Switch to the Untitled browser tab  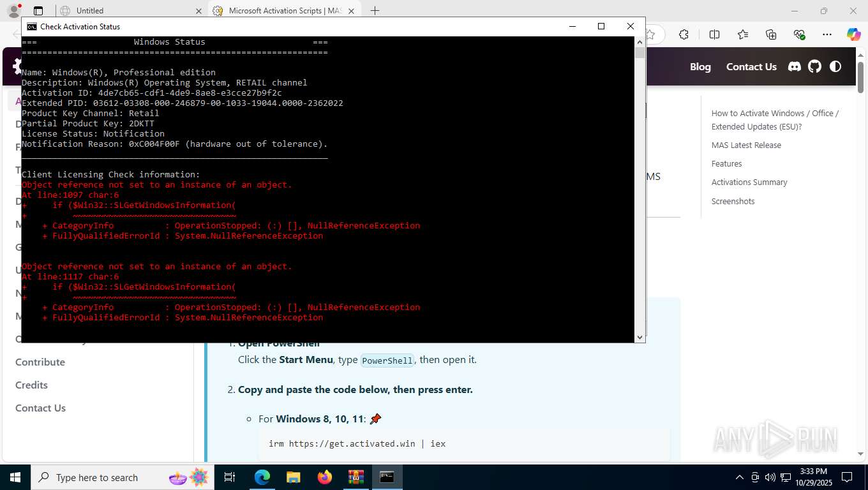[130, 11]
